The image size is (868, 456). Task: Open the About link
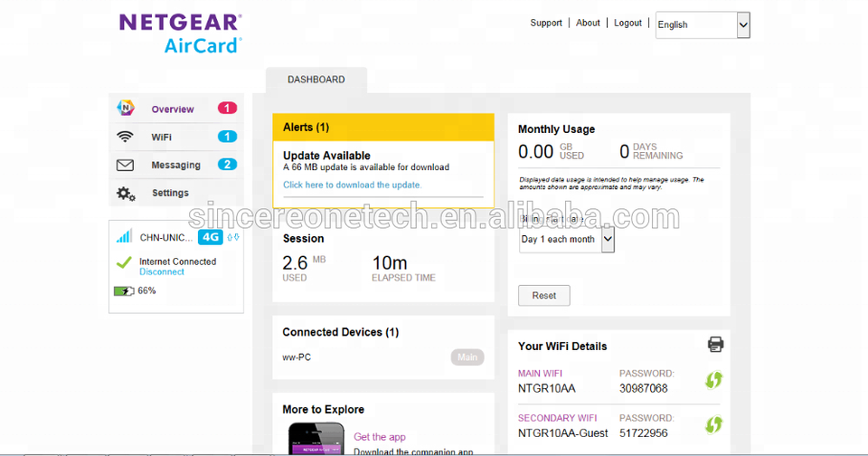coord(588,23)
